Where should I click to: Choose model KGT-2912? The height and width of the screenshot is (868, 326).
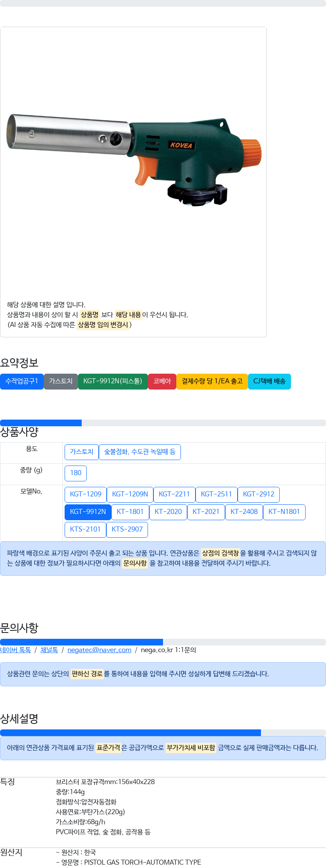point(258,494)
